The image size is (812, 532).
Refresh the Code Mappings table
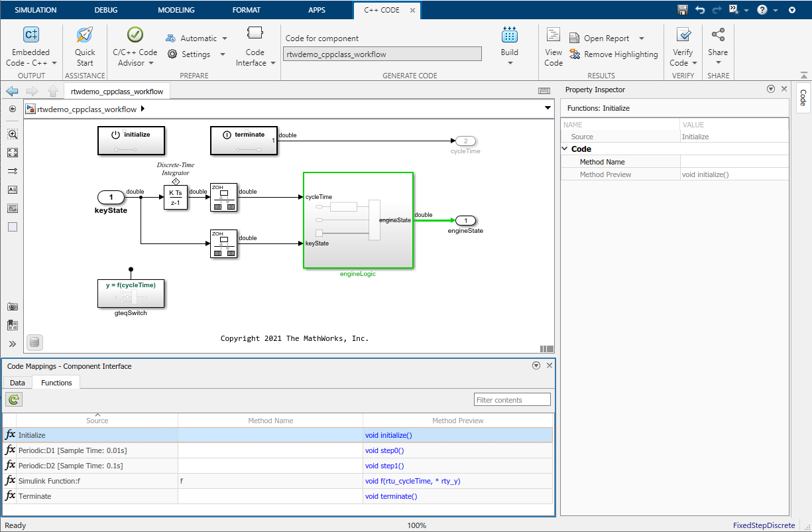point(13,399)
